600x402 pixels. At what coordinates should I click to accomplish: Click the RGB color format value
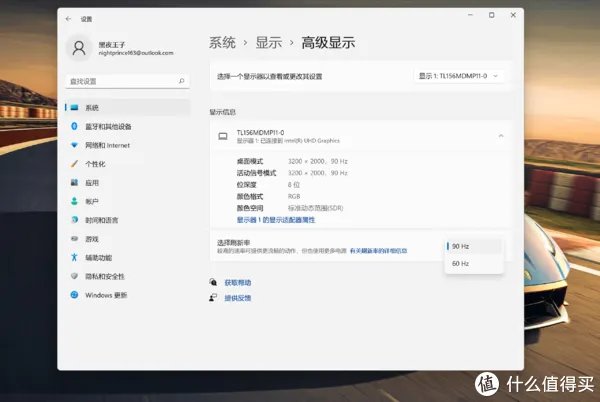pyautogui.click(x=294, y=196)
